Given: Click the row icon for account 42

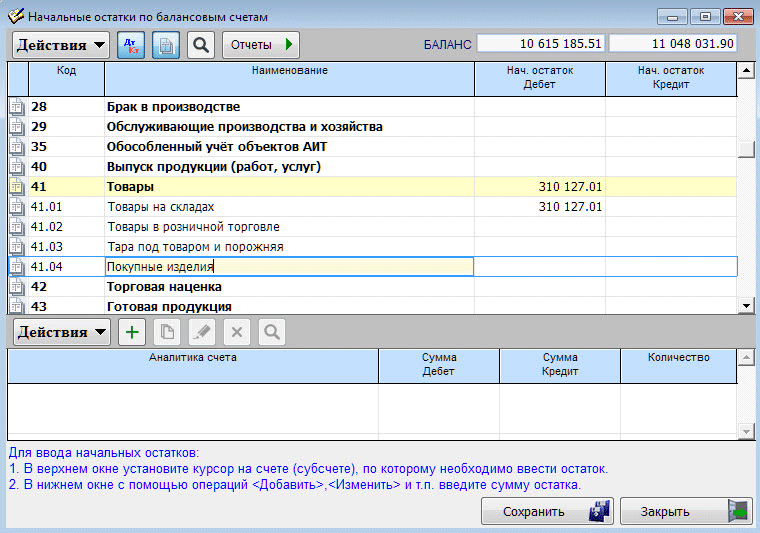Looking at the screenshot, I should (17, 287).
